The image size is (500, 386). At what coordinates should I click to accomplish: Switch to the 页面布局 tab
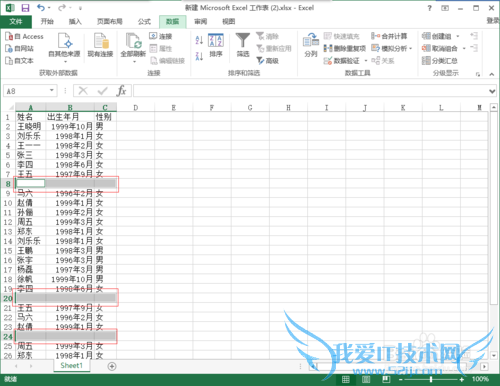[x=109, y=22]
